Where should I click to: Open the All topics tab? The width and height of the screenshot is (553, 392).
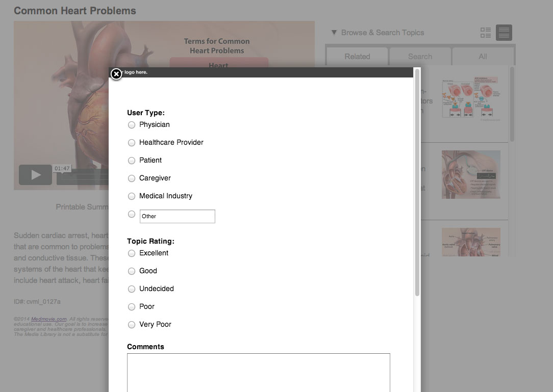(x=483, y=57)
